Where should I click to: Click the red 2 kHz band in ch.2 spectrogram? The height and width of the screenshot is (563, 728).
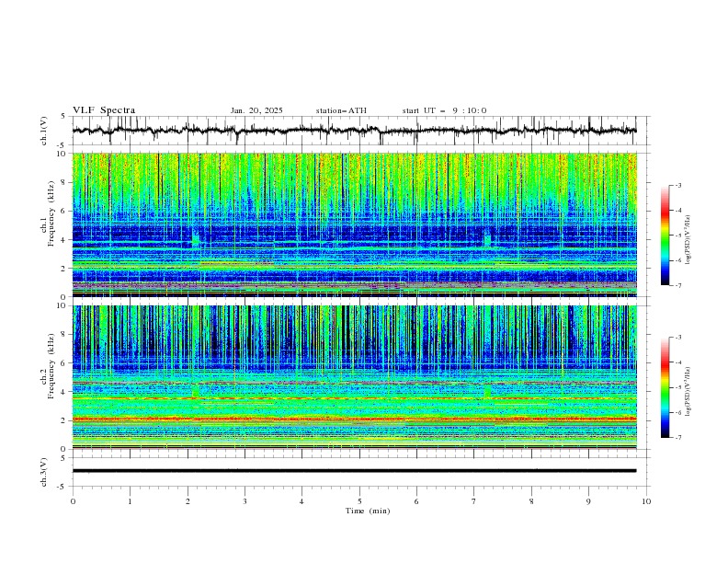[354, 419]
